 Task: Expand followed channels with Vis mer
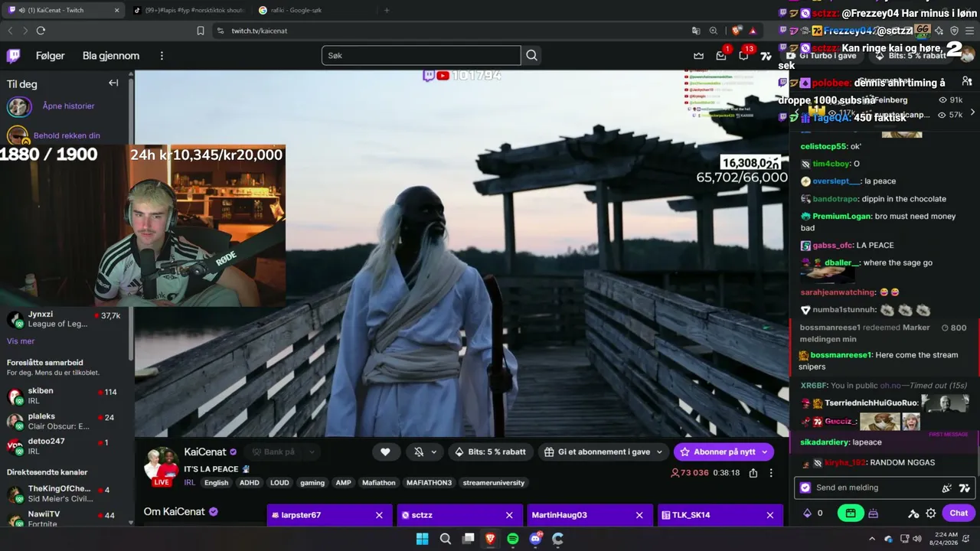21,341
